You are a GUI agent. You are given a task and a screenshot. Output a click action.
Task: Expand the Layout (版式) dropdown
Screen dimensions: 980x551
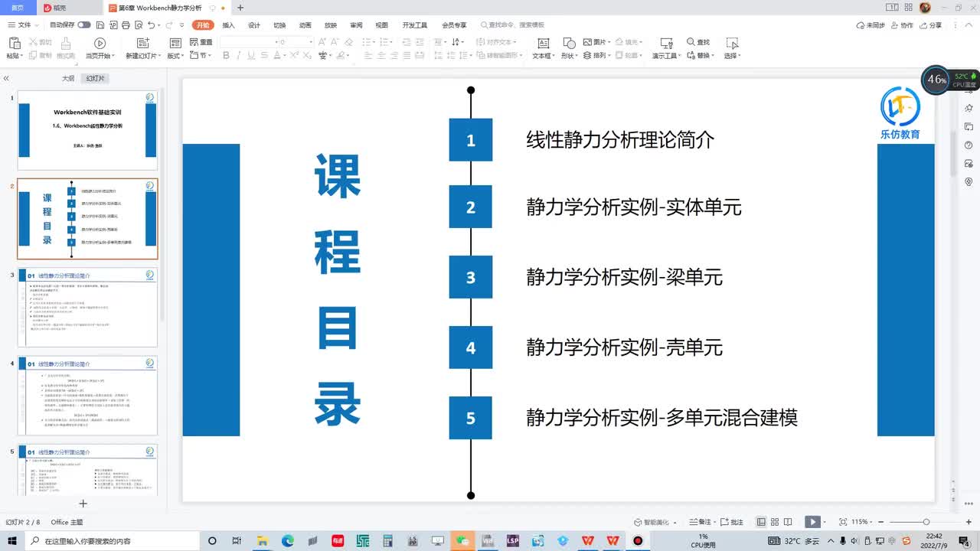175,55
